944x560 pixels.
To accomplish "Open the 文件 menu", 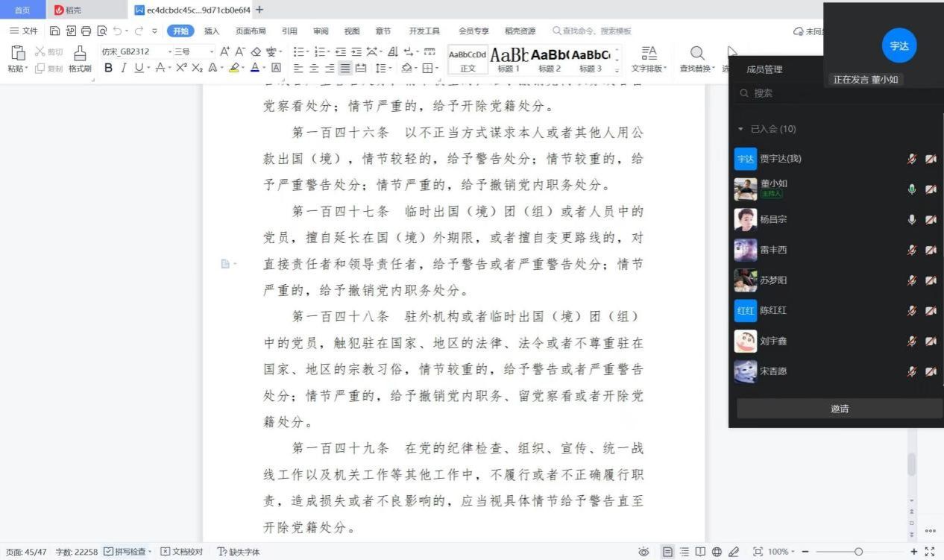I will [24, 31].
